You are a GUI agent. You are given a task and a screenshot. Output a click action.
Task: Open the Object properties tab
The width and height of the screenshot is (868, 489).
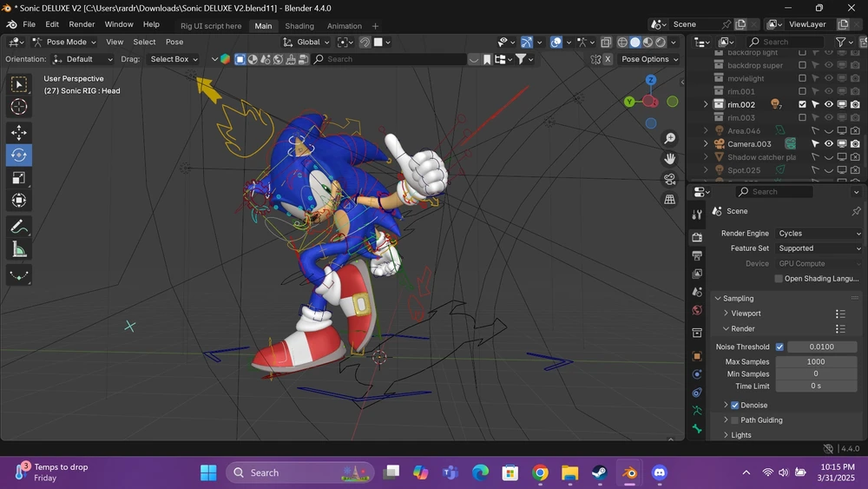[x=697, y=356]
